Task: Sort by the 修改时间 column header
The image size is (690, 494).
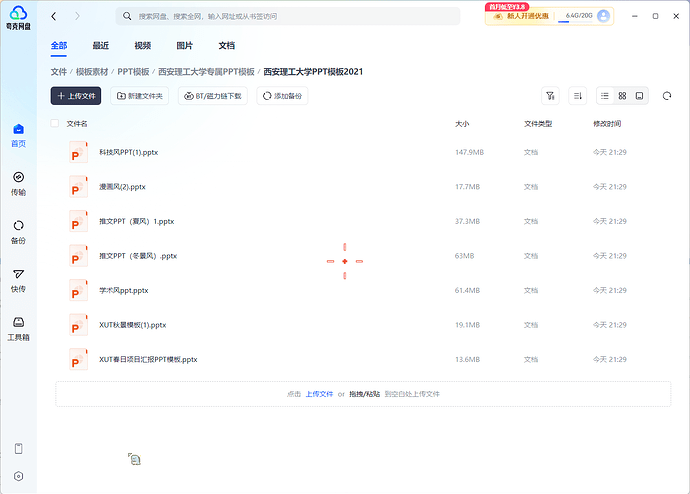Action: tap(607, 124)
